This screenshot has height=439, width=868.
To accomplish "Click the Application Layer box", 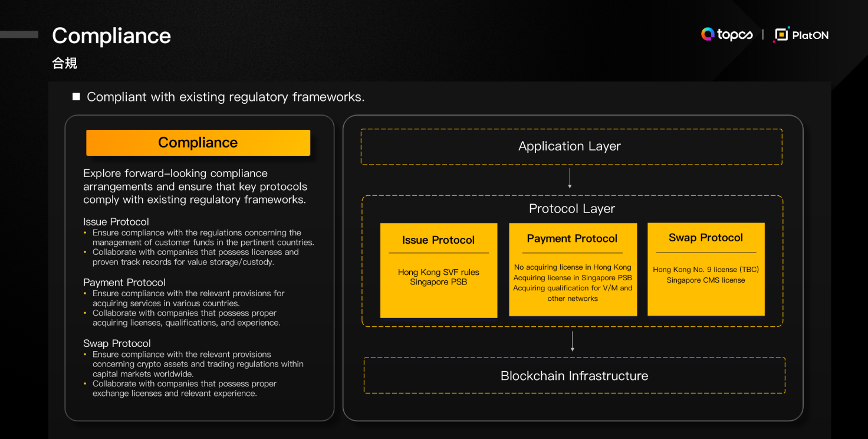I will (571, 146).
